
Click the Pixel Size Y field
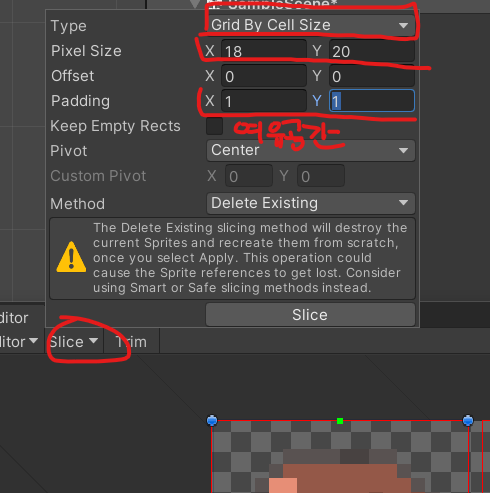[x=372, y=51]
